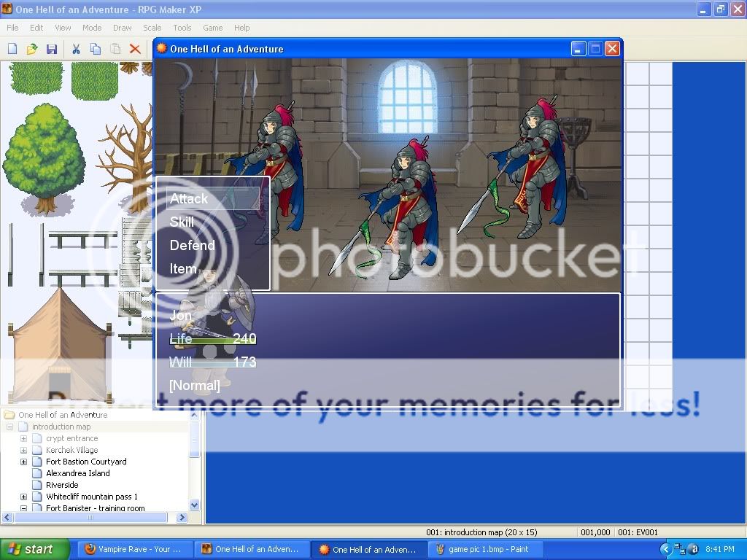Click the taskbar button with the orange sun icon
Screen dimensions: 747x560
tap(368, 550)
